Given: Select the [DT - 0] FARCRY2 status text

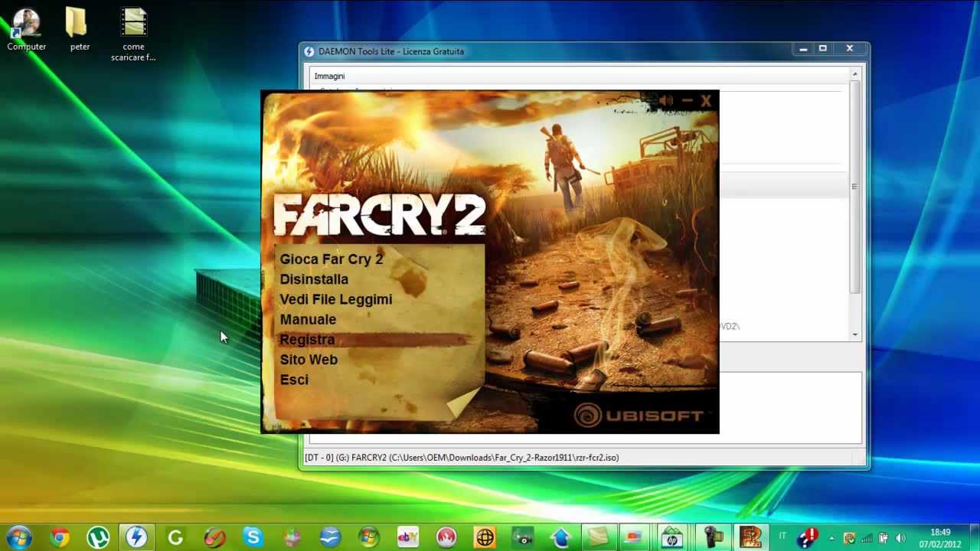Looking at the screenshot, I should click(x=462, y=458).
